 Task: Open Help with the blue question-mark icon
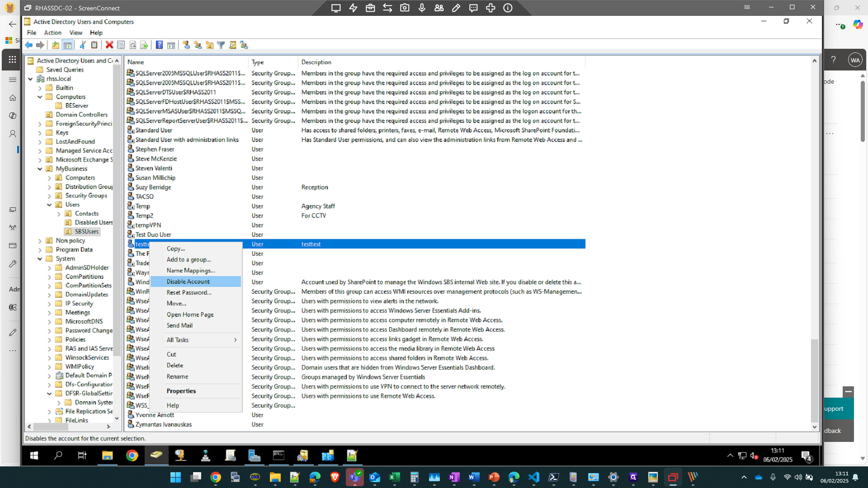click(x=159, y=45)
